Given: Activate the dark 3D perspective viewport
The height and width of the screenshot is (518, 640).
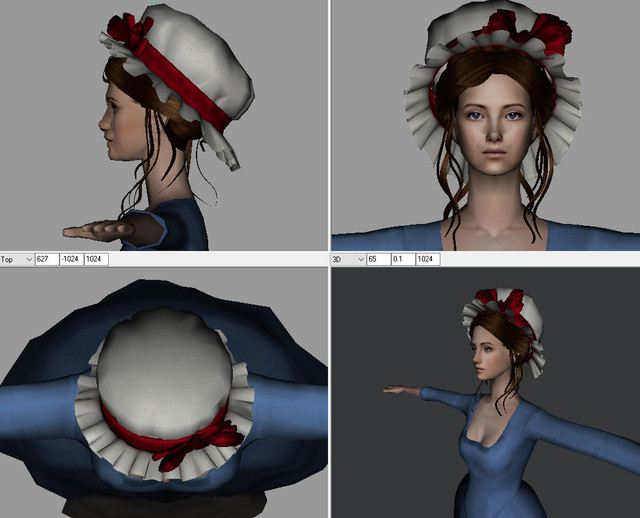Looking at the screenshot, I should (486, 393).
